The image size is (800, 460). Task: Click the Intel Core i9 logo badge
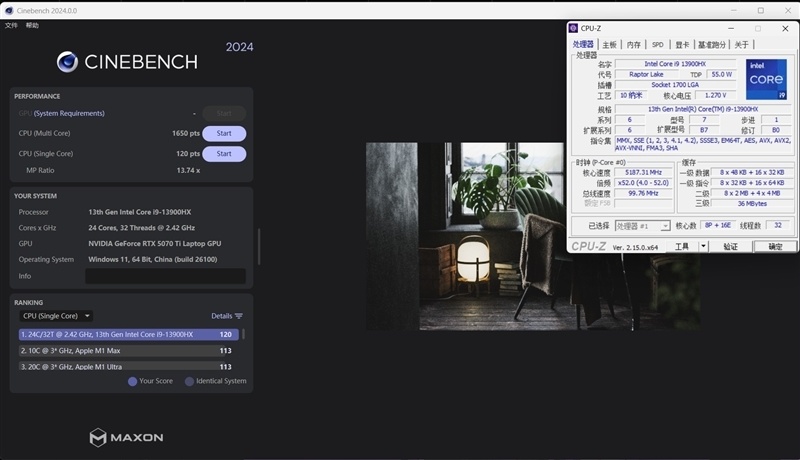[766, 79]
